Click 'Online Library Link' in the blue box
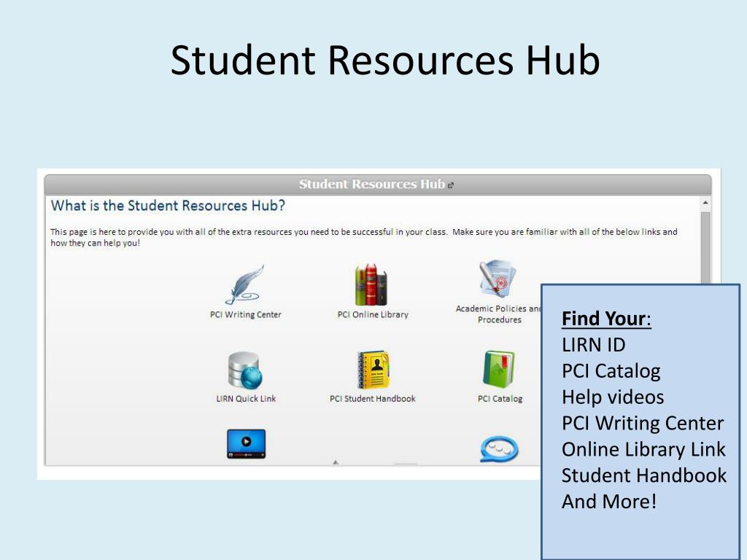Viewport: 747px width, 560px height. 643,449
